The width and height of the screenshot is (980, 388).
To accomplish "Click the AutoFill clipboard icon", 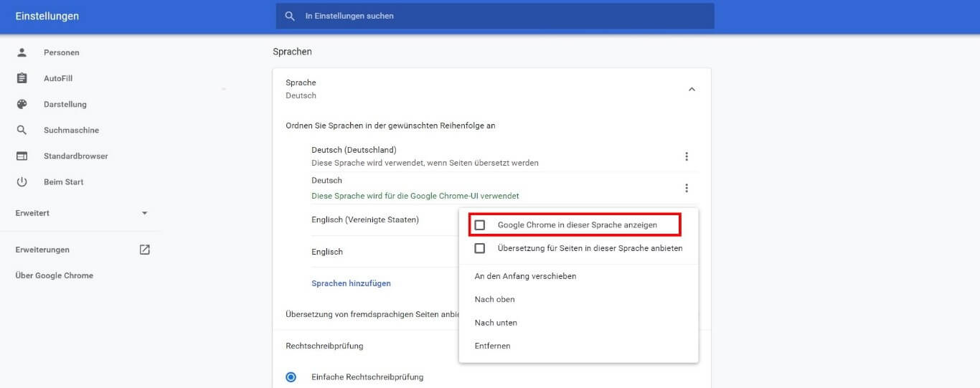I will click(x=22, y=78).
